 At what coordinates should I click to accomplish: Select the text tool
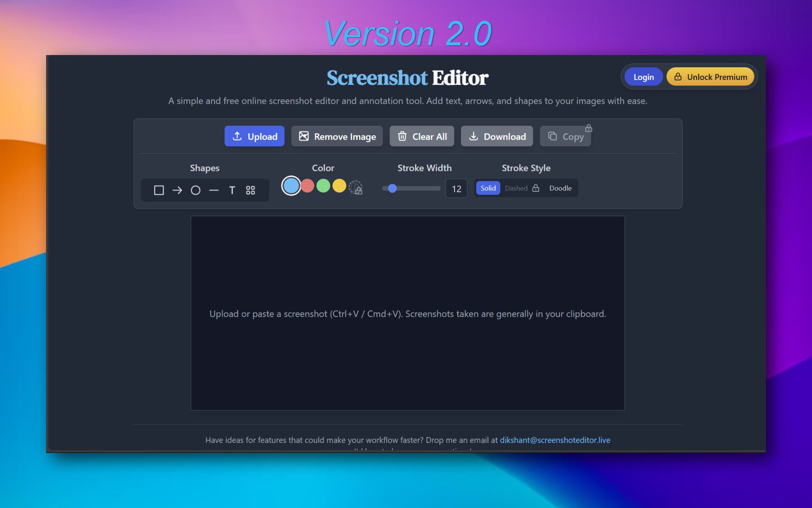click(x=232, y=190)
